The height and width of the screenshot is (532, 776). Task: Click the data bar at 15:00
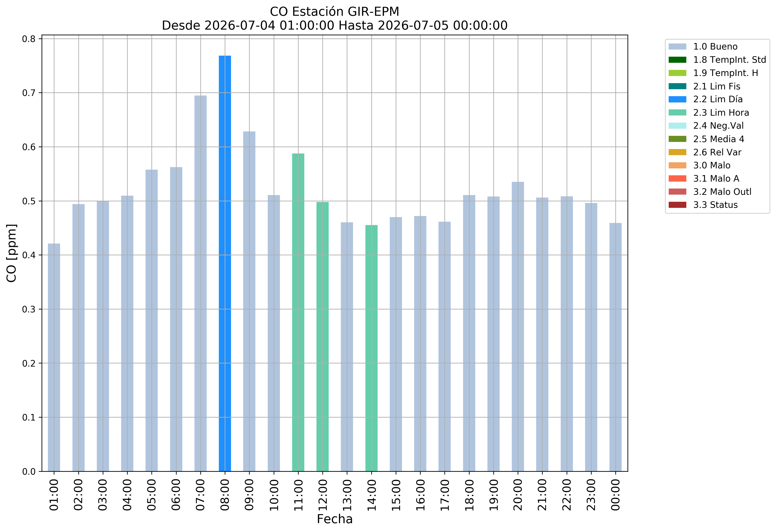pos(396,344)
